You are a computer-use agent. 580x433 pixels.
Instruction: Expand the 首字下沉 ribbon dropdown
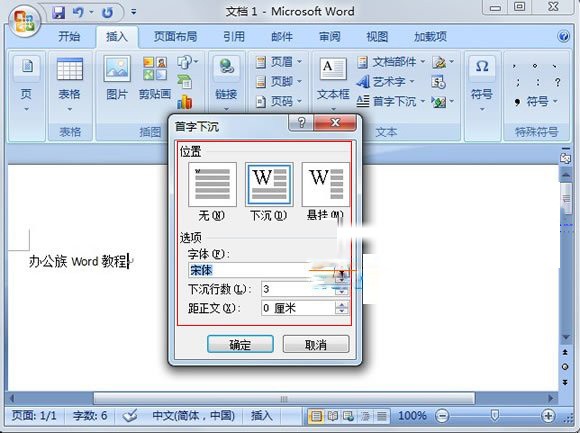422,101
